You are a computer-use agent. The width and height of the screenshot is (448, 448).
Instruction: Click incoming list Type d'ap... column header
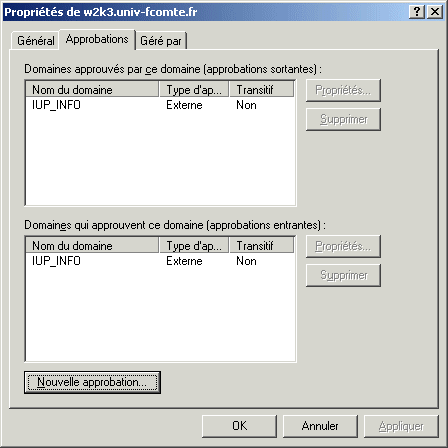pyautogui.click(x=194, y=246)
